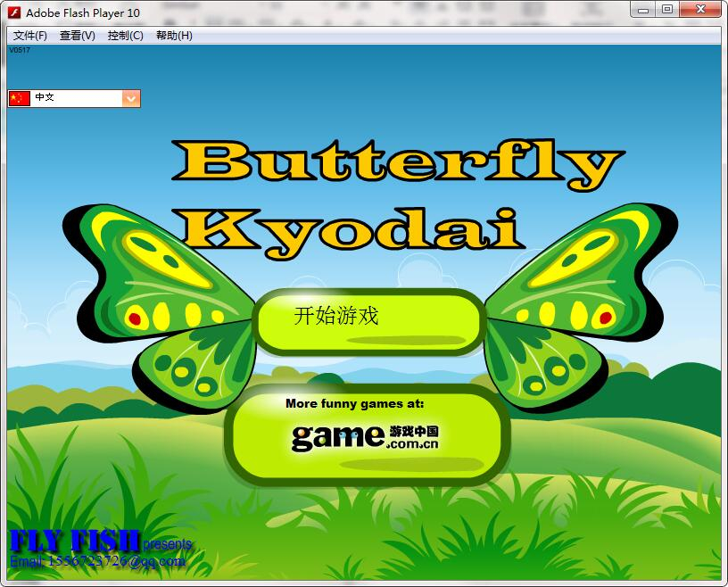Click the China flag in language selector
The image size is (728, 587).
point(20,98)
